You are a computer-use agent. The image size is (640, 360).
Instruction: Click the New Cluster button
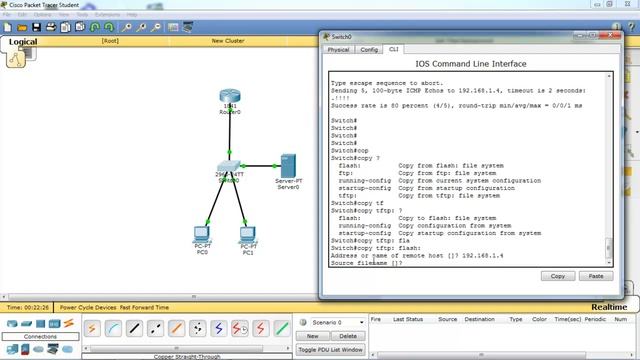228,41
